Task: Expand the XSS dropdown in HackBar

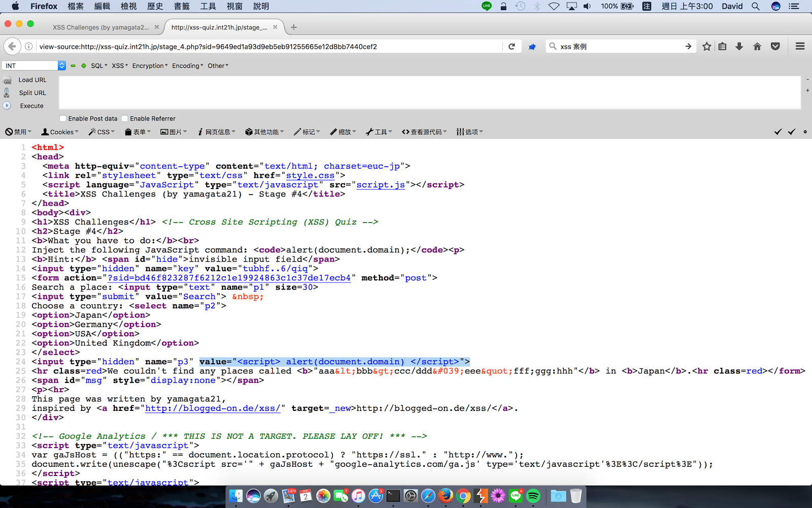Action: [x=120, y=66]
